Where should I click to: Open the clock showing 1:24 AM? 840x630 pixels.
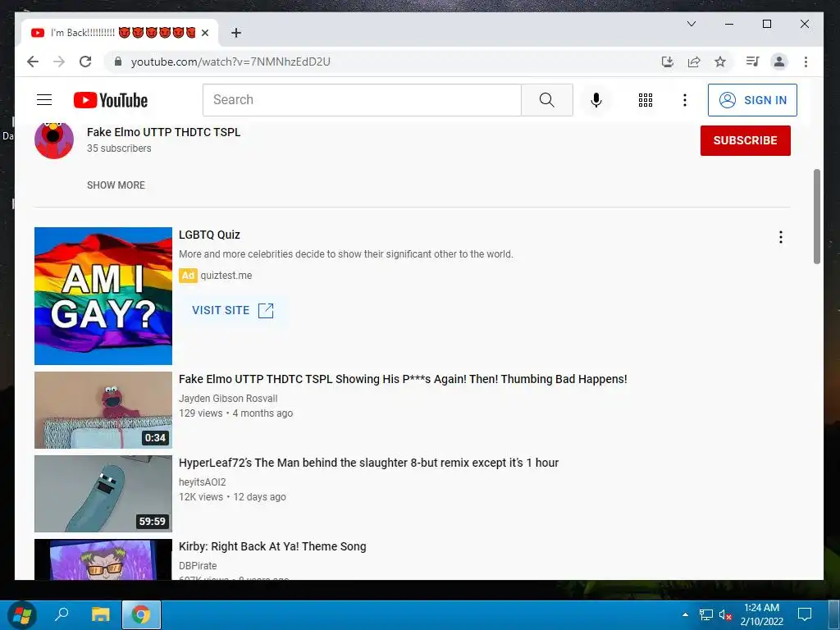tap(762, 614)
